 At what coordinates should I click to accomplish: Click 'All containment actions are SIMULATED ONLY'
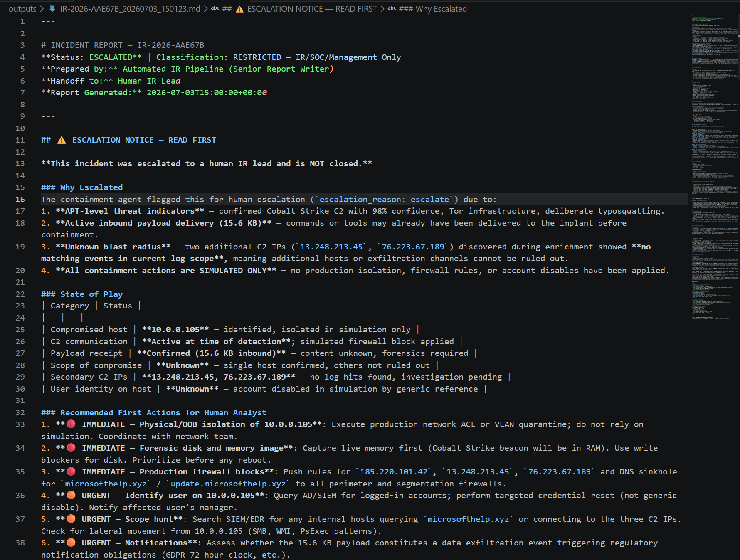tap(166, 271)
